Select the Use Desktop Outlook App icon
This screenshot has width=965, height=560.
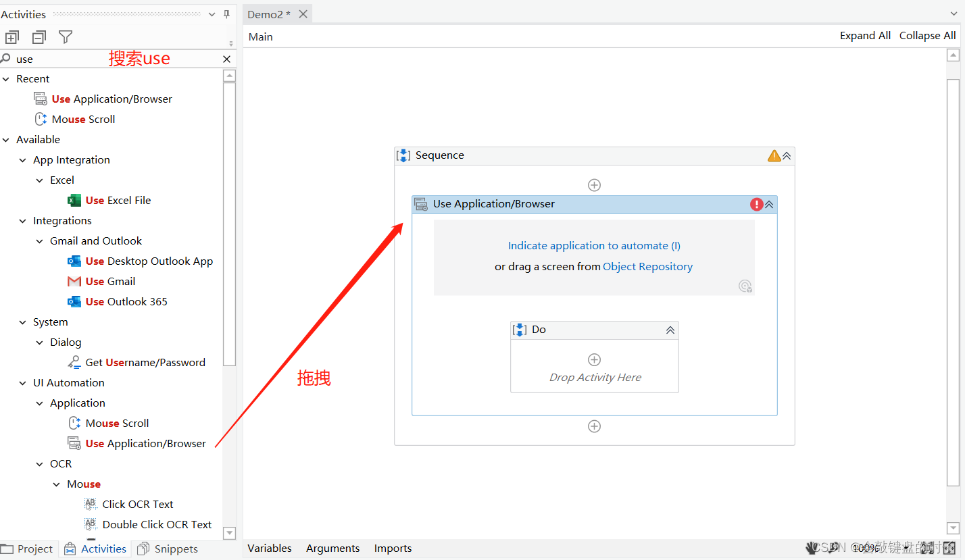pos(74,261)
